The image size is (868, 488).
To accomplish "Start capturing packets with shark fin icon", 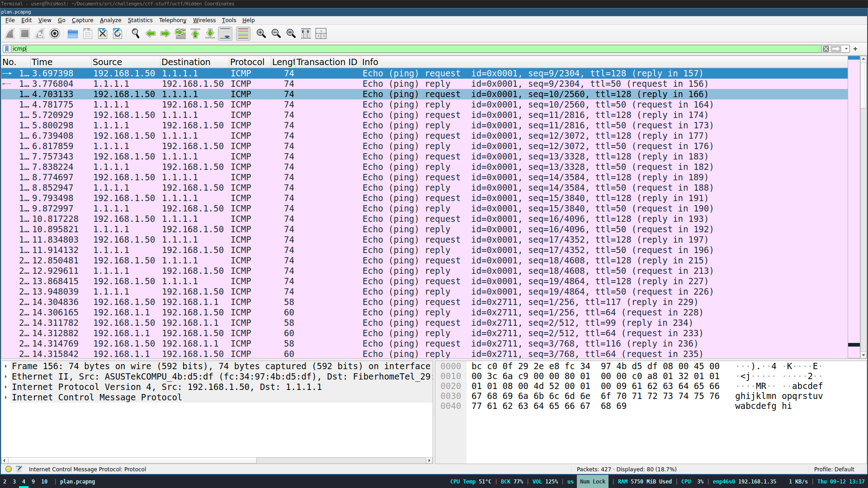I will click(x=10, y=33).
